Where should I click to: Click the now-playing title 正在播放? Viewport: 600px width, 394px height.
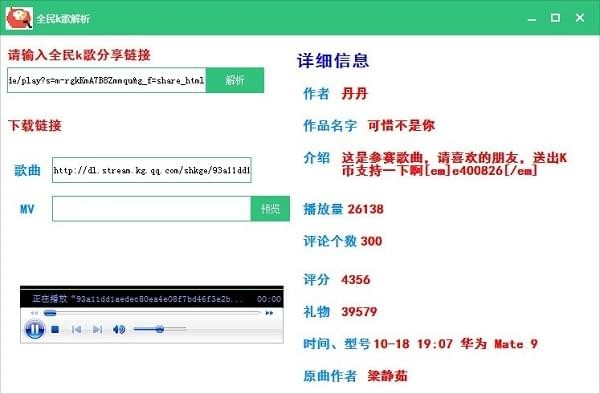click(138, 299)
